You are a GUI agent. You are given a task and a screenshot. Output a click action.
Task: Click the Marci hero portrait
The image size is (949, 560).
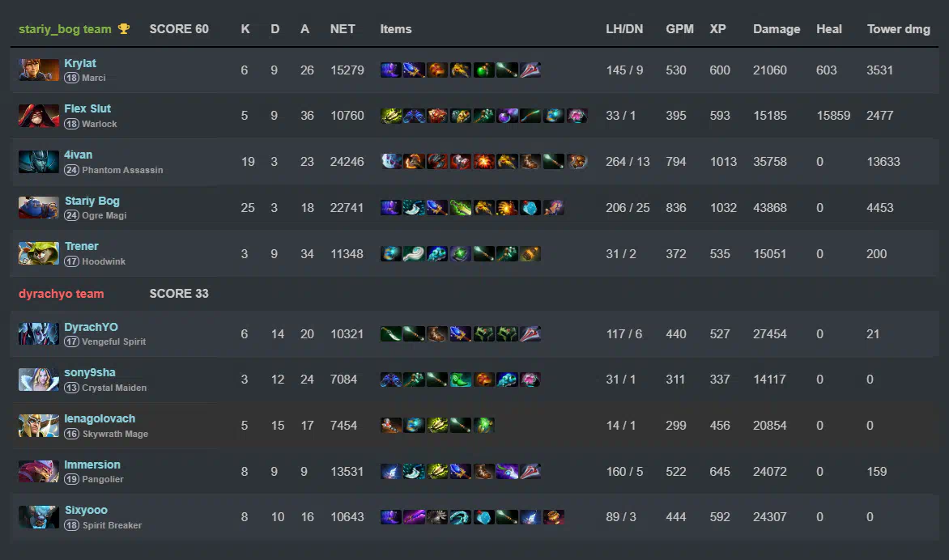(39, 70)
